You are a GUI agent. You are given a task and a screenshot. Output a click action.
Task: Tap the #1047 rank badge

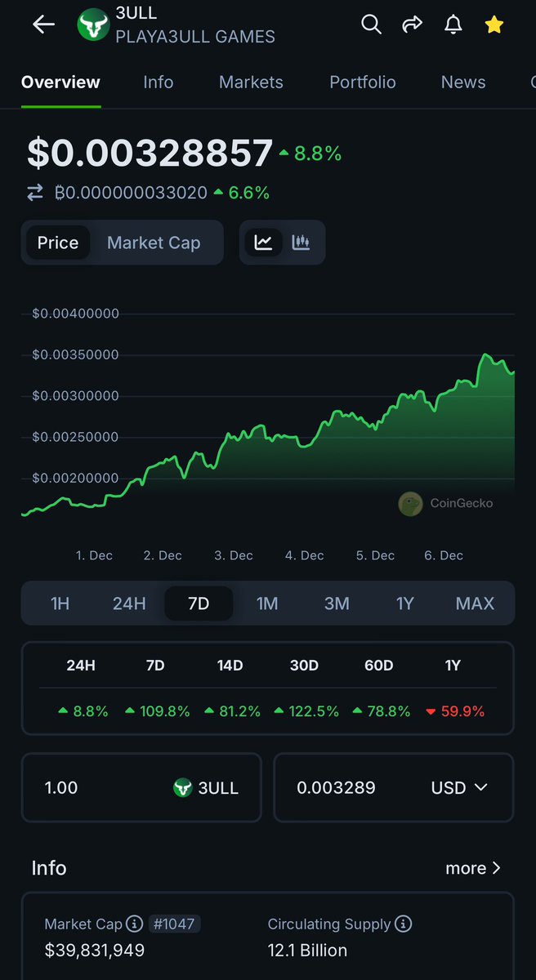174,924
